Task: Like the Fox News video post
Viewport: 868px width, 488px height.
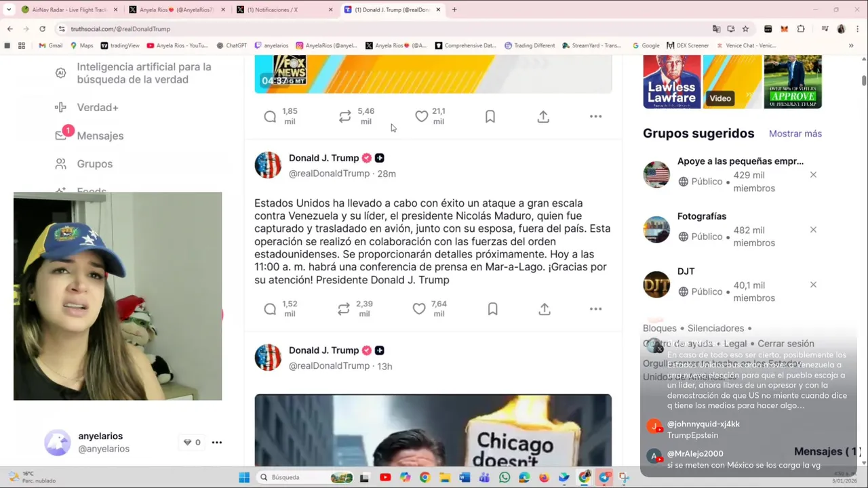Action: (422, 117)
